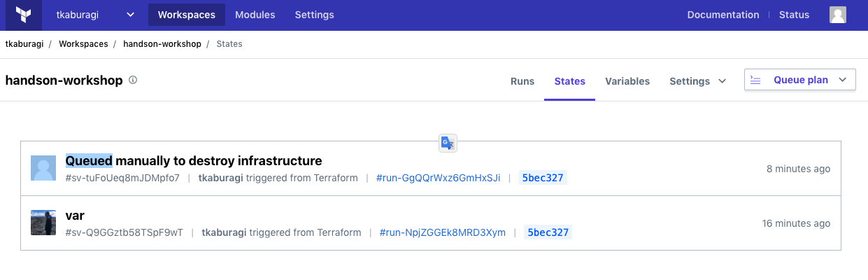Open Settings in the top navigation bar
868x280 pixels.
pyautogui.click(x=314, y=15)
